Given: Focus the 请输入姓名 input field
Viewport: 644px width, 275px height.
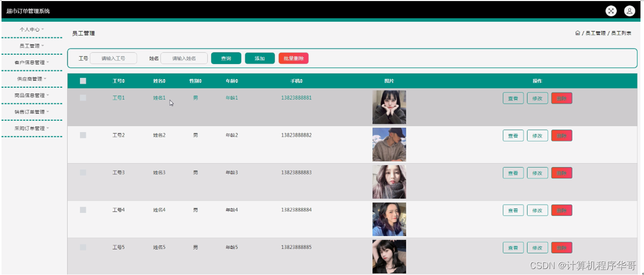Looking at the screenshot, I should pos(184,58).
